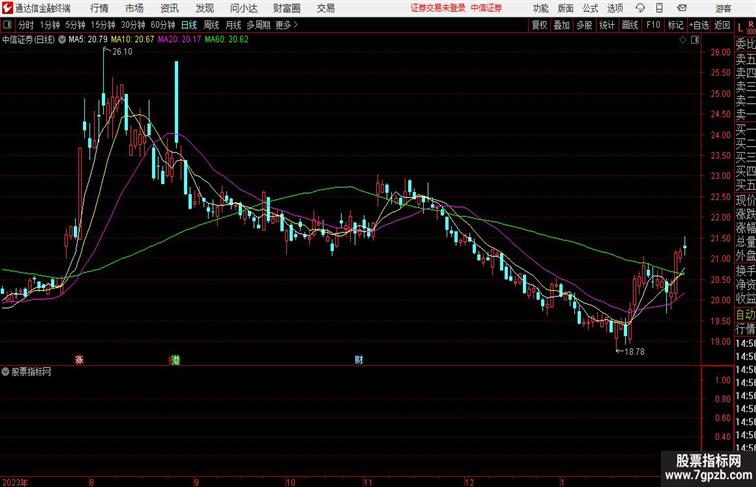Click the MA60: 20.62 indicator value
Image resolution: width=756 pixels, height=487 pixels.
tap(226, 40)
